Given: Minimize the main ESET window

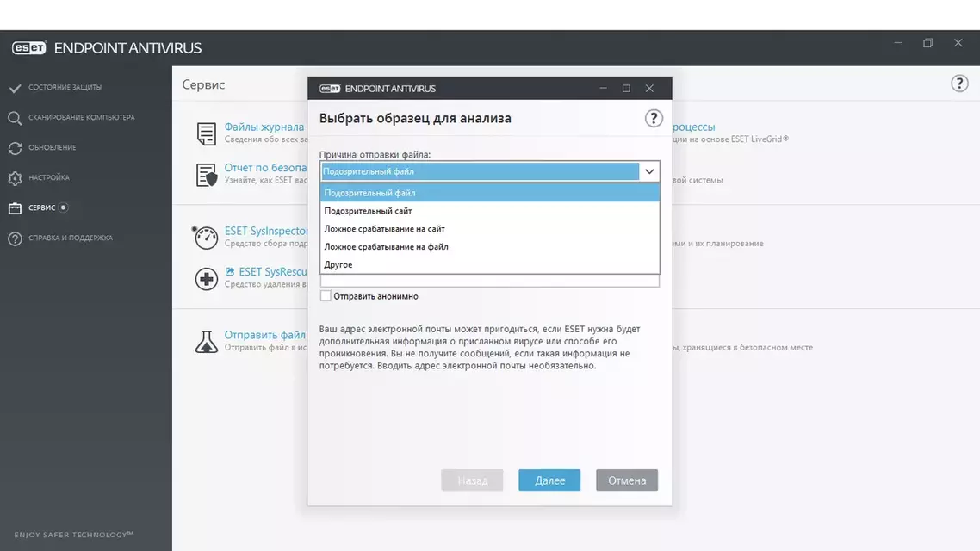Looking at the screenshot, I should [x=898, y=43].
